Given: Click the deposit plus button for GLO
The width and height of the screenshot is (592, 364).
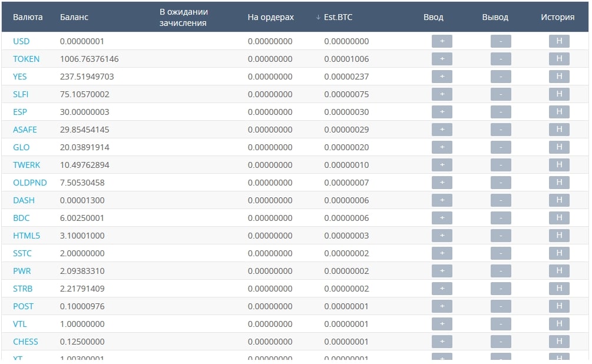Looking at the screenshot, I should coord(442,147).
